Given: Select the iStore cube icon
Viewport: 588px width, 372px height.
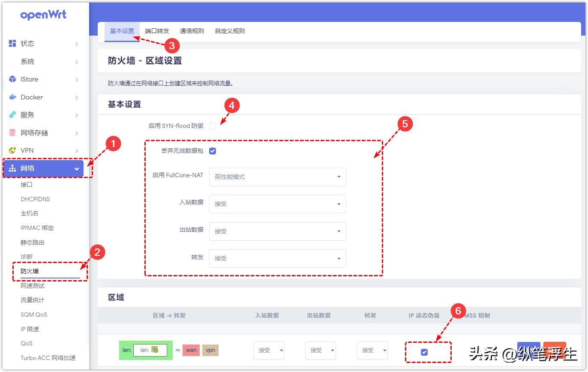Looking at the screenshot, I should [x=12, y=79].
